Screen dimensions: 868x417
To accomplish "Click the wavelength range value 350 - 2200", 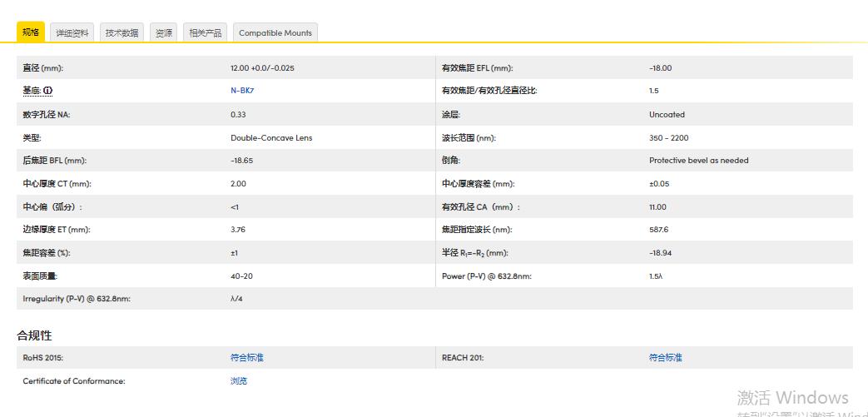I will 668,137.
